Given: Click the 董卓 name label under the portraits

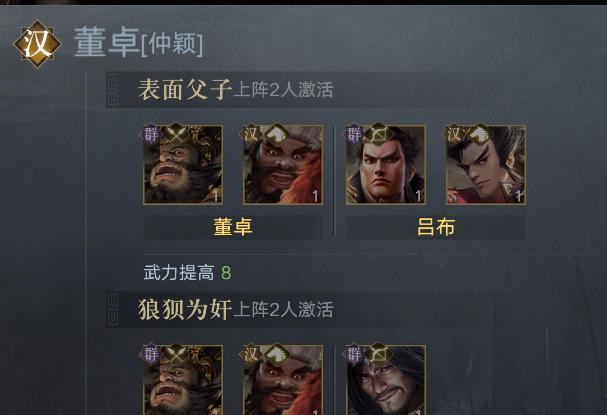Looking at the screenshot, I should [x=233, y=227].
